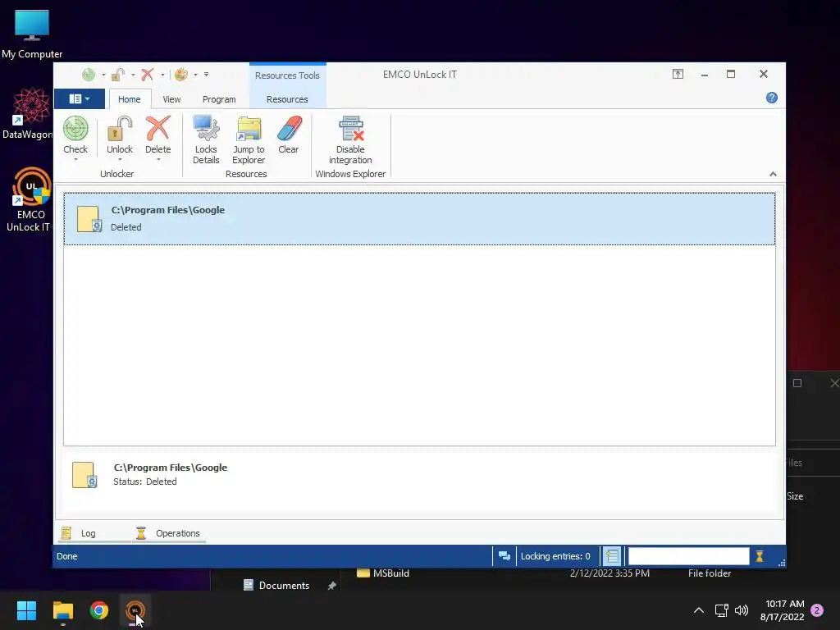Switch to the Program ribbon tab
This screenshot has height=630, width=840.
tap(219, 99)
